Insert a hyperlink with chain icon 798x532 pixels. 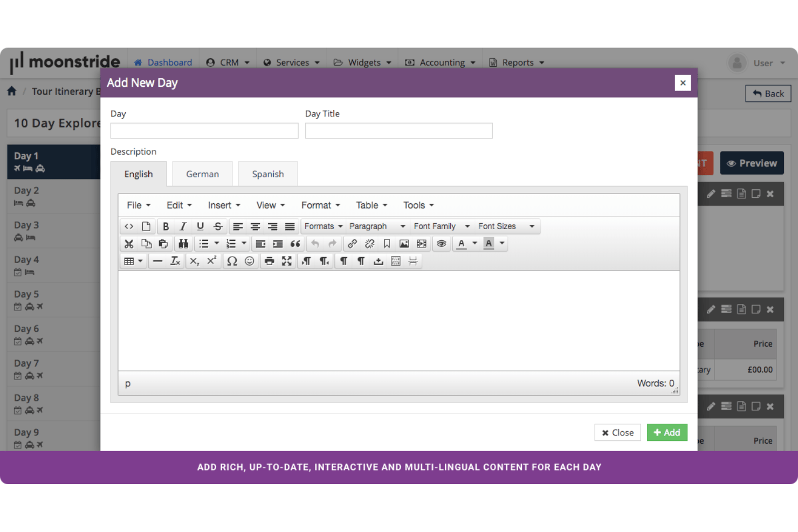[352, 244]
